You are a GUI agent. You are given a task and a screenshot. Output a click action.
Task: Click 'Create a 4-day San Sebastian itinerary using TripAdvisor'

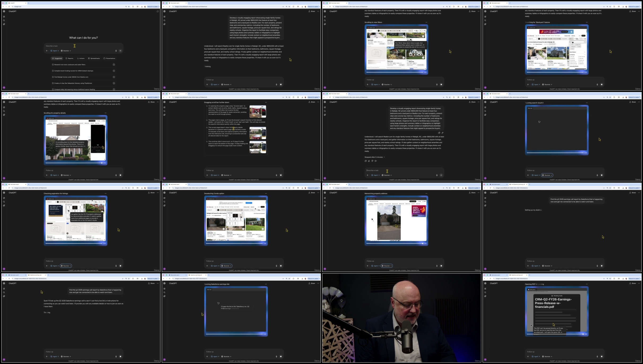73,83
